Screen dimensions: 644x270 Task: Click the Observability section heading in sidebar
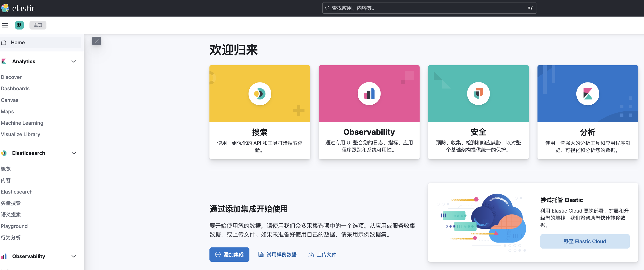(x=29, y=256)
